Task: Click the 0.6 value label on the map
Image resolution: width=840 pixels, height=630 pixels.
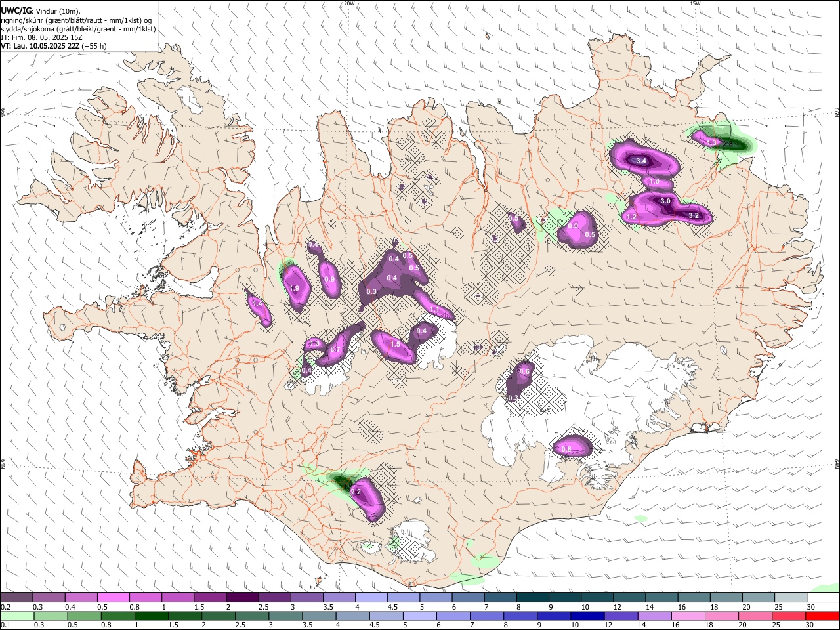Action: (524, 371)
